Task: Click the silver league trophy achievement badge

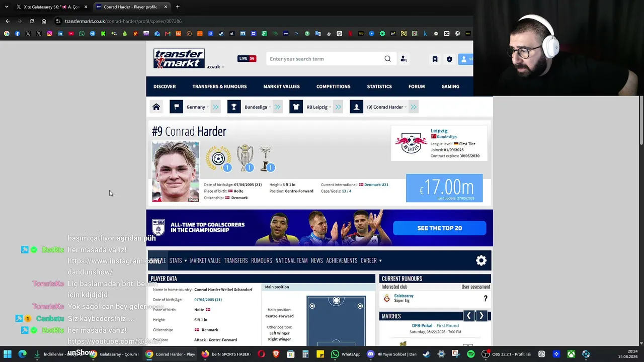Action: point(245,158)
